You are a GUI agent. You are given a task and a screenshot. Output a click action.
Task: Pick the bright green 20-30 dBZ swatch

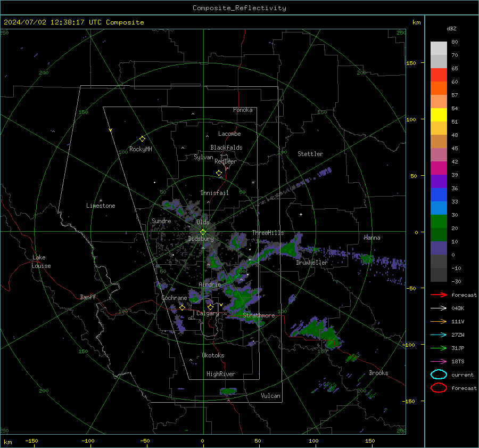[x=439, y=222]
